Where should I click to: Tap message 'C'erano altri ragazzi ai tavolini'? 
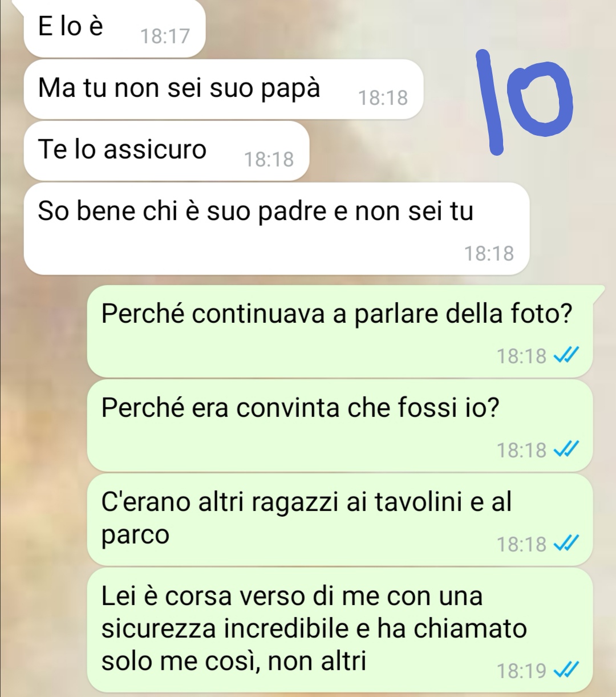340,520
